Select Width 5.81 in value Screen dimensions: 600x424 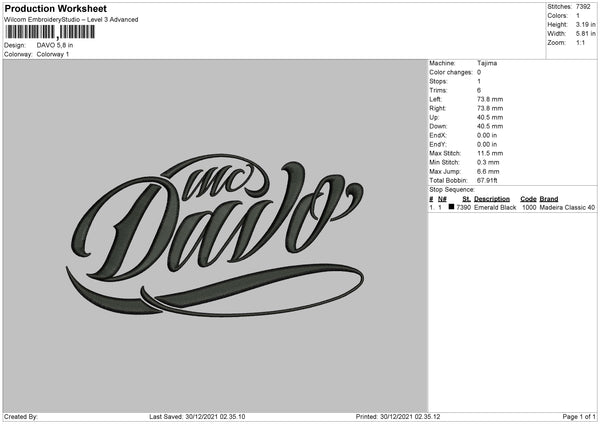tap(585, 34)
